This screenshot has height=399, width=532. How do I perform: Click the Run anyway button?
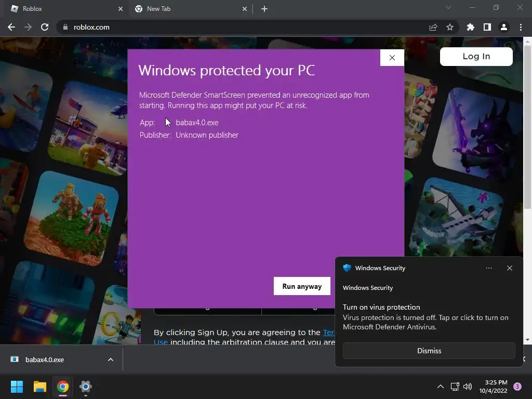pyautogui.click(x=302, y=286)
